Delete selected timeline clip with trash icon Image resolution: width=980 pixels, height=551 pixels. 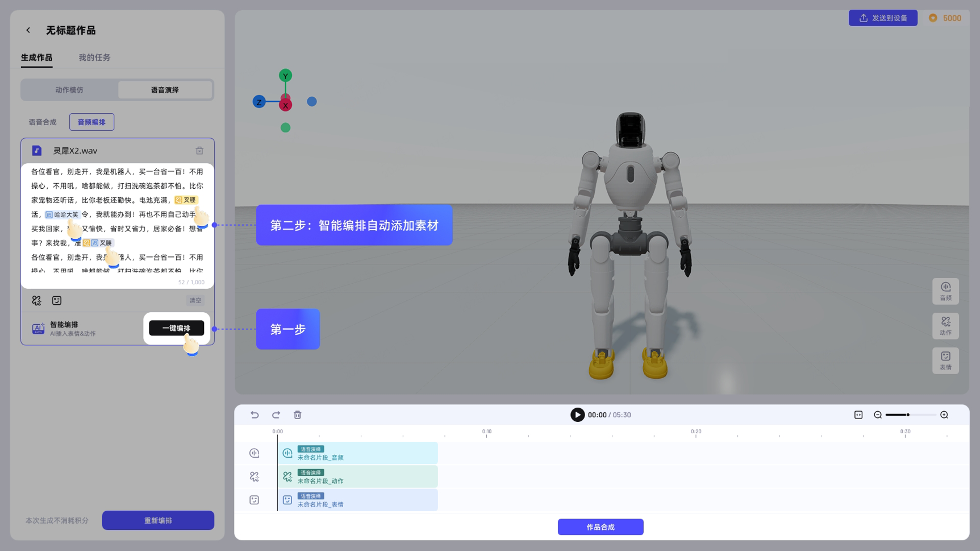(x=298, y=415)
